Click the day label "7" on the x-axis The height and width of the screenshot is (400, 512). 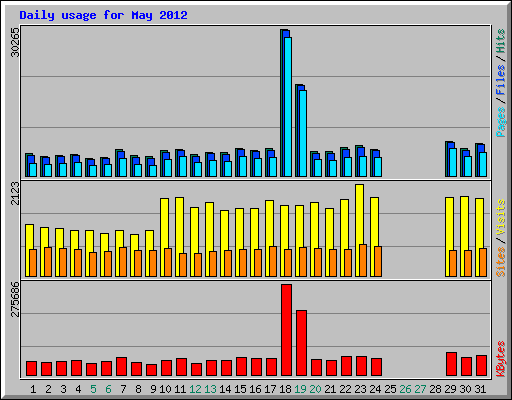click(x=123, y=389)
